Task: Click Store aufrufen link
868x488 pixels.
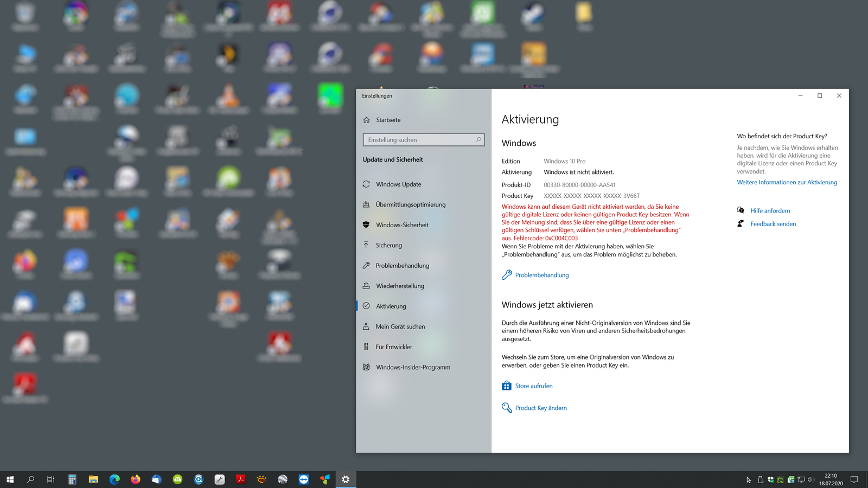Action: click(x=534, y=386)
